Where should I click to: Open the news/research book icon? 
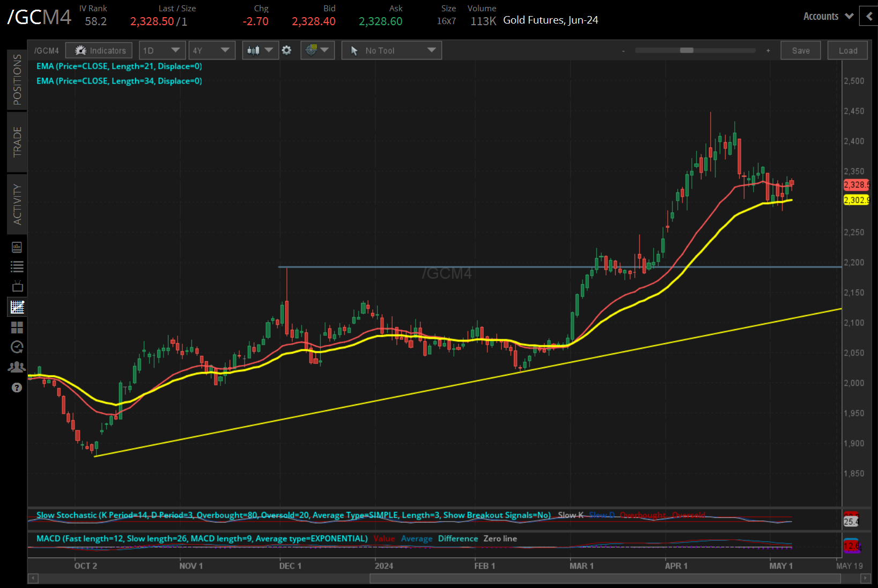coord(17,247)
